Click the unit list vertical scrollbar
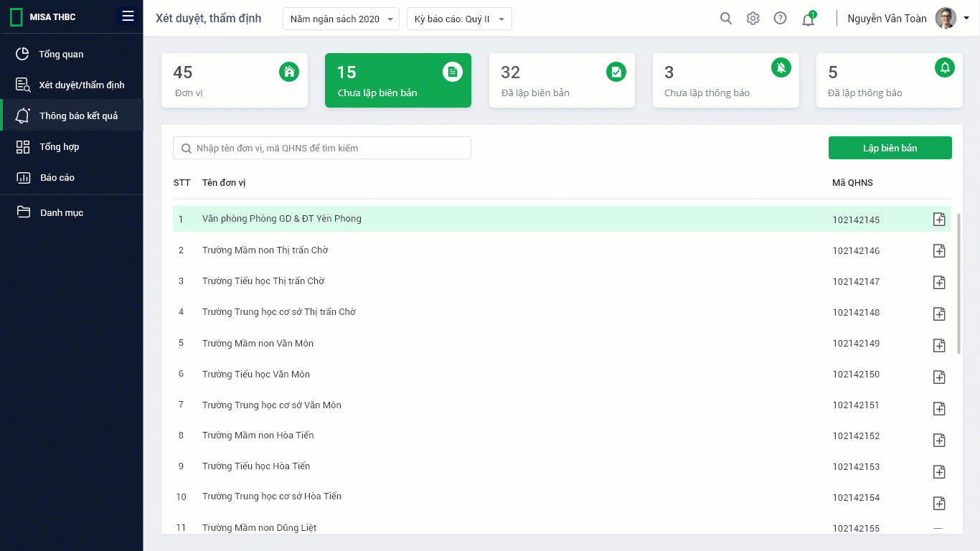Screen dimensions: 980x551 point(959,283)
